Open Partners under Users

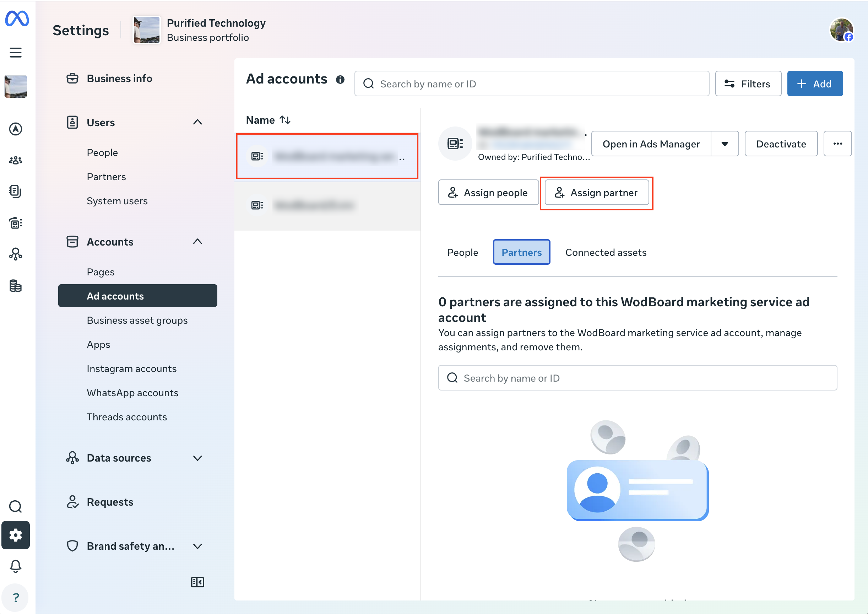[106, 177]
